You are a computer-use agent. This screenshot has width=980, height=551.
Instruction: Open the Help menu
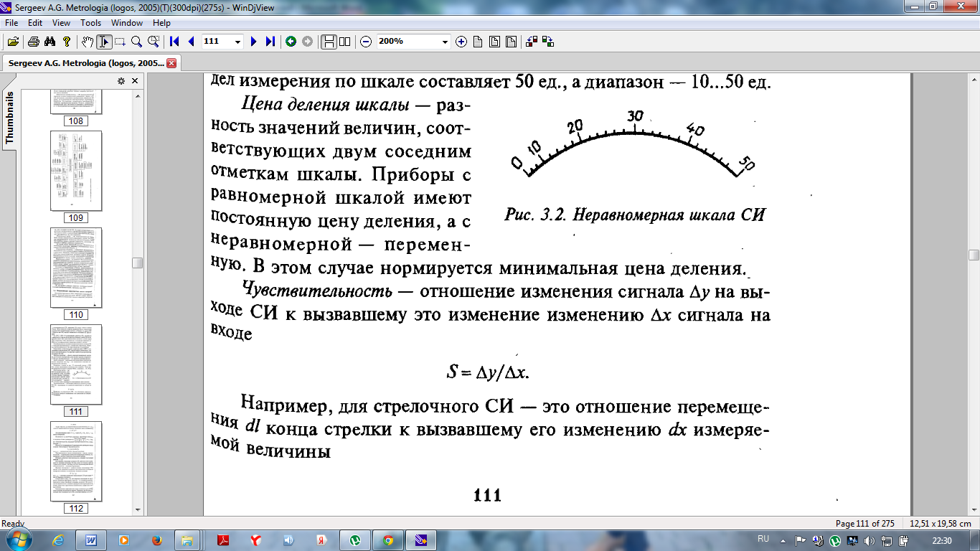point(161,23)
